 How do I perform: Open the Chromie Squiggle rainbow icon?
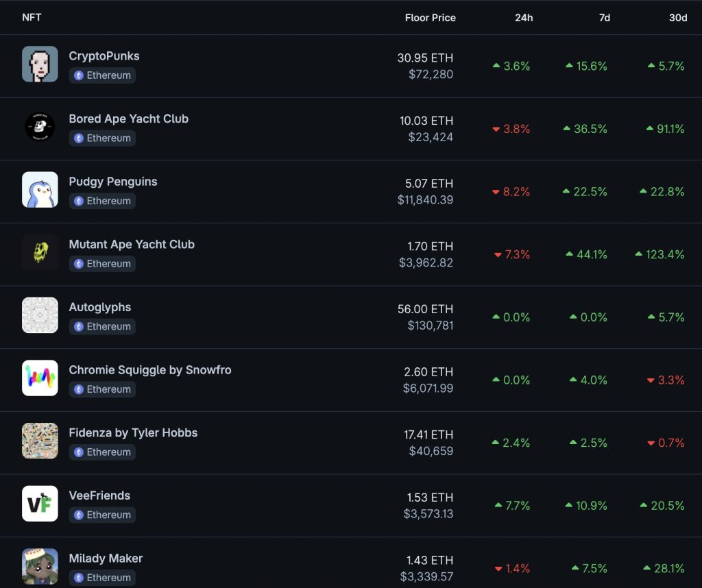click(40, 378)
